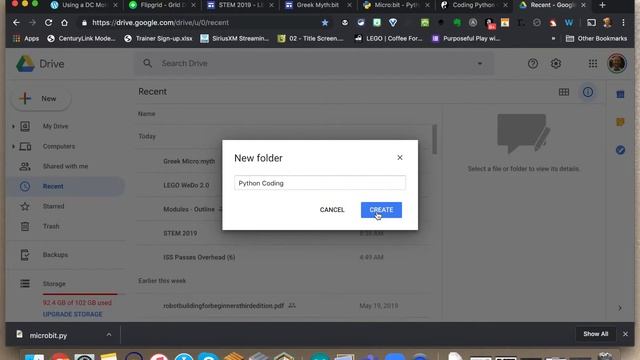Open Computers in the sidebar

[59, 146]
